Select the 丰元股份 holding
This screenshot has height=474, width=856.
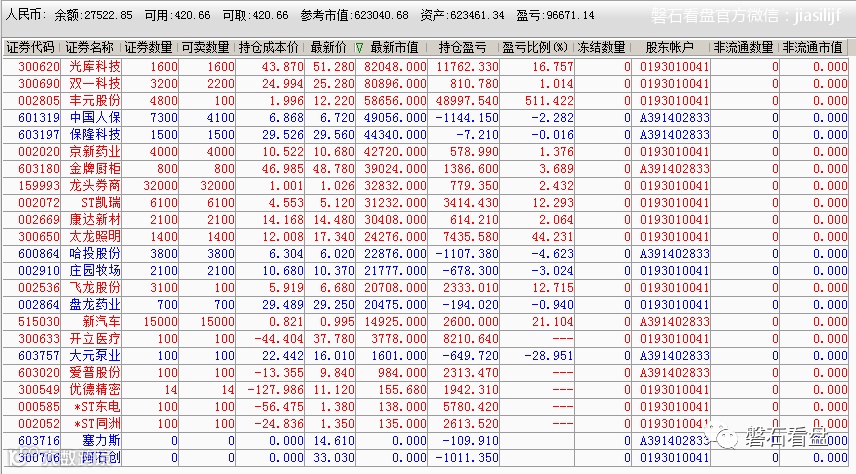tap(425, 100)
